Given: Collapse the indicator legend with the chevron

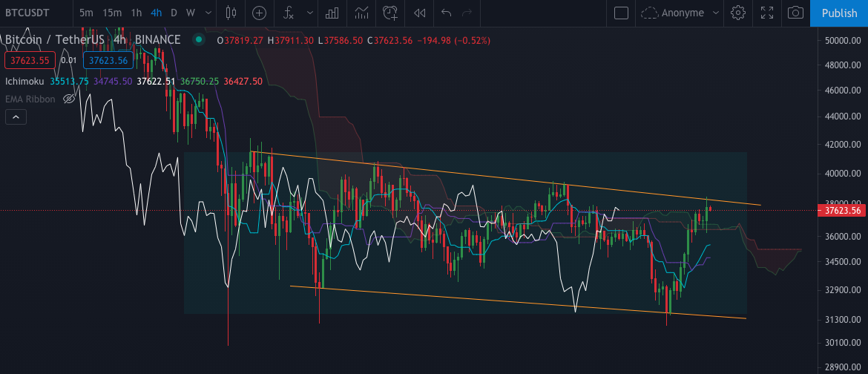Looking at the screenshot, I should [x=16, y=117].
